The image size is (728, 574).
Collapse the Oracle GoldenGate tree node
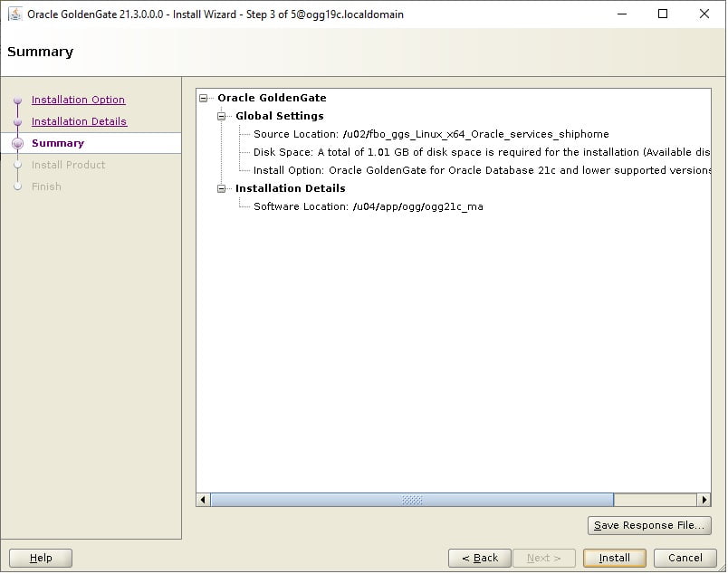point(204,98)
